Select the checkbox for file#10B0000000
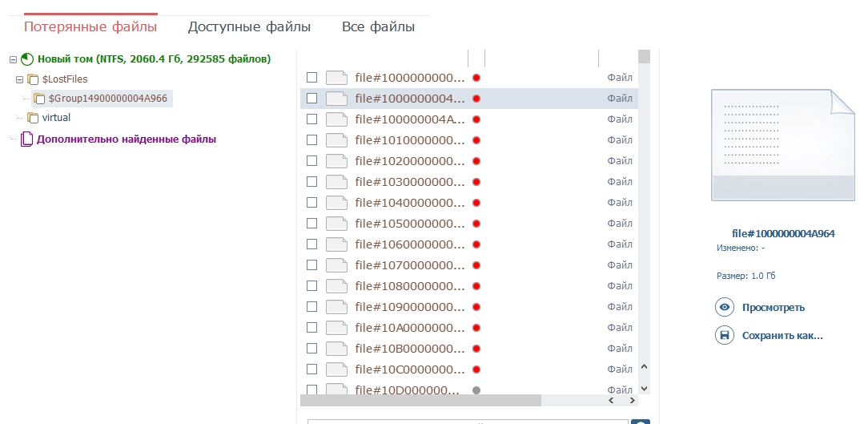 [x=311, y=349]
